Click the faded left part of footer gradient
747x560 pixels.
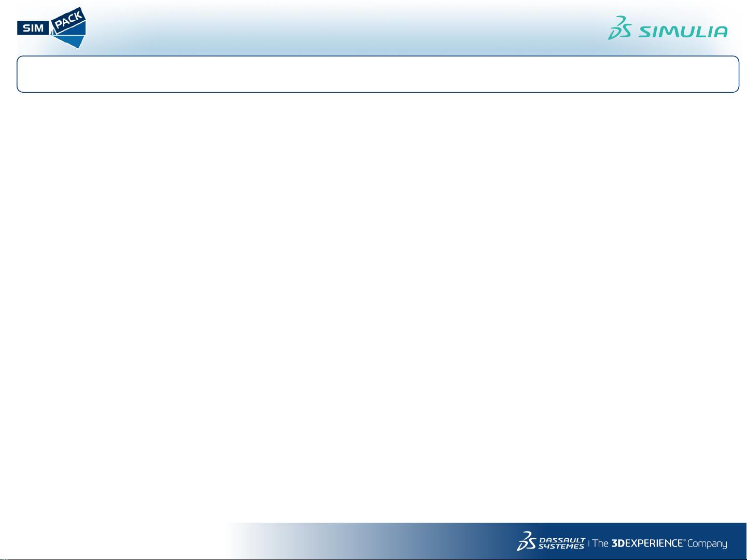(x=270, y=541)
